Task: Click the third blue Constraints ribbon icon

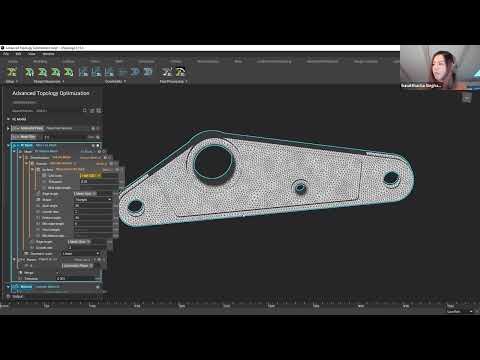Action: point(109,72)
